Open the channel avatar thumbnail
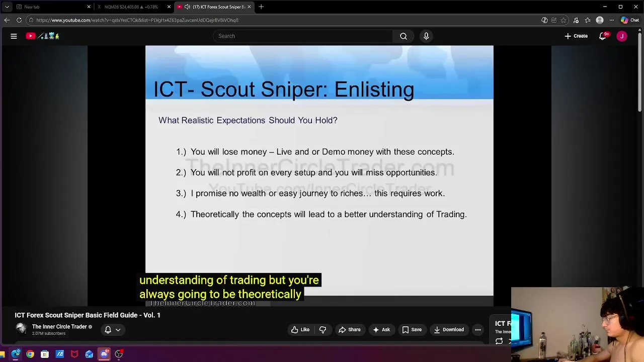644x362 pixels. tap(21, 329)
